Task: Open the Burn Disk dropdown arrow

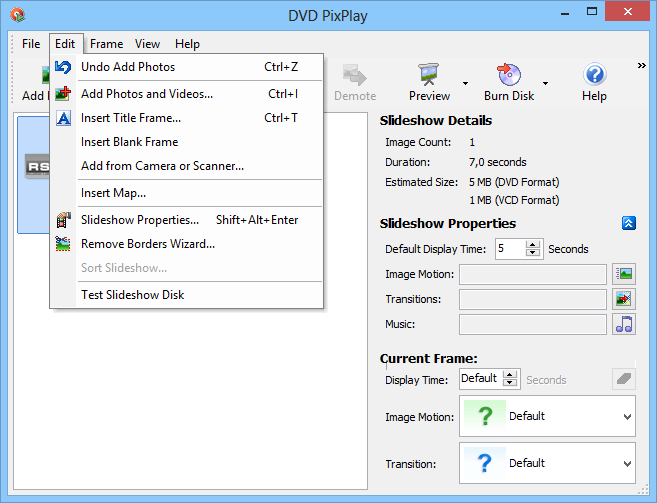Action: (x=545, y=83)
